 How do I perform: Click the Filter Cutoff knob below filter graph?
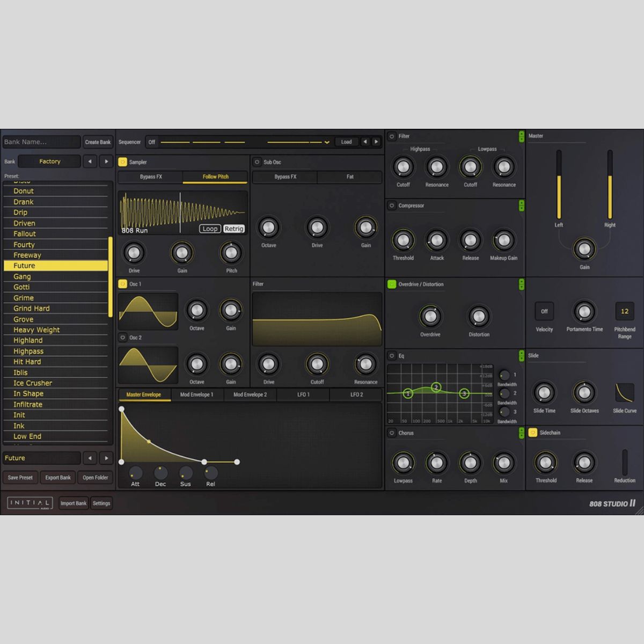click(317, 364)
